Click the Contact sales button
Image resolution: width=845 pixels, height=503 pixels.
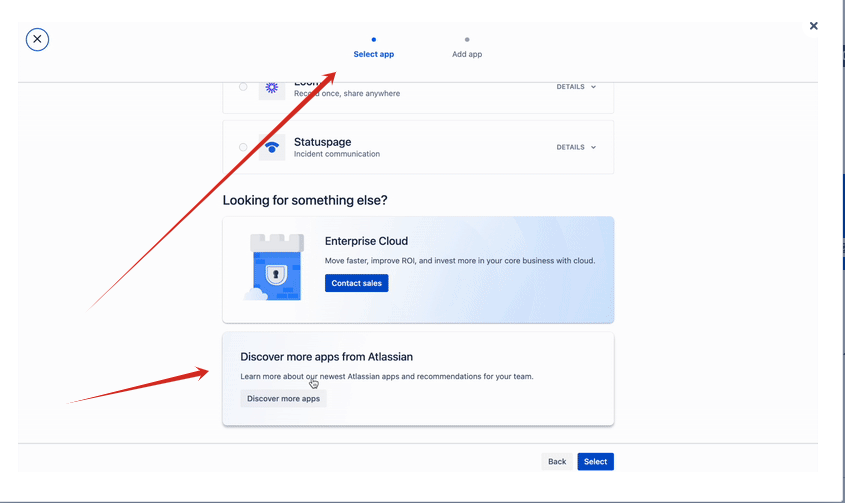tap(356, 283)
